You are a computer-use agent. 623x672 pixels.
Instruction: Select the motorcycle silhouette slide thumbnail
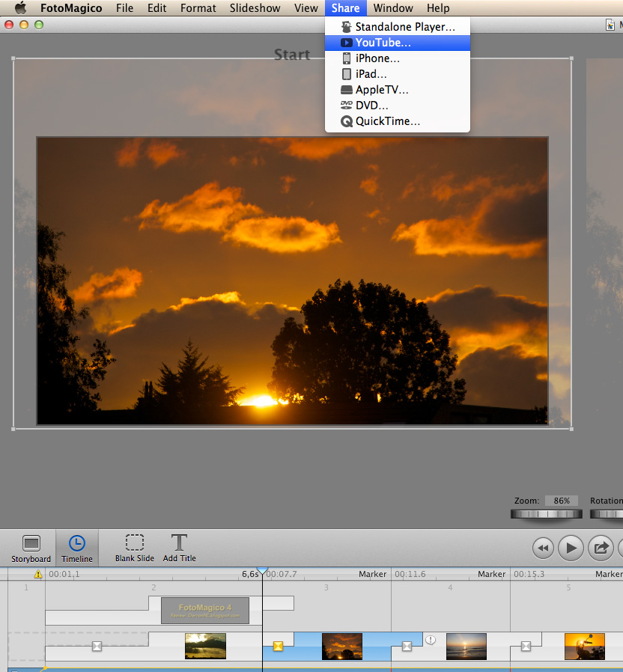click(584, 646)
